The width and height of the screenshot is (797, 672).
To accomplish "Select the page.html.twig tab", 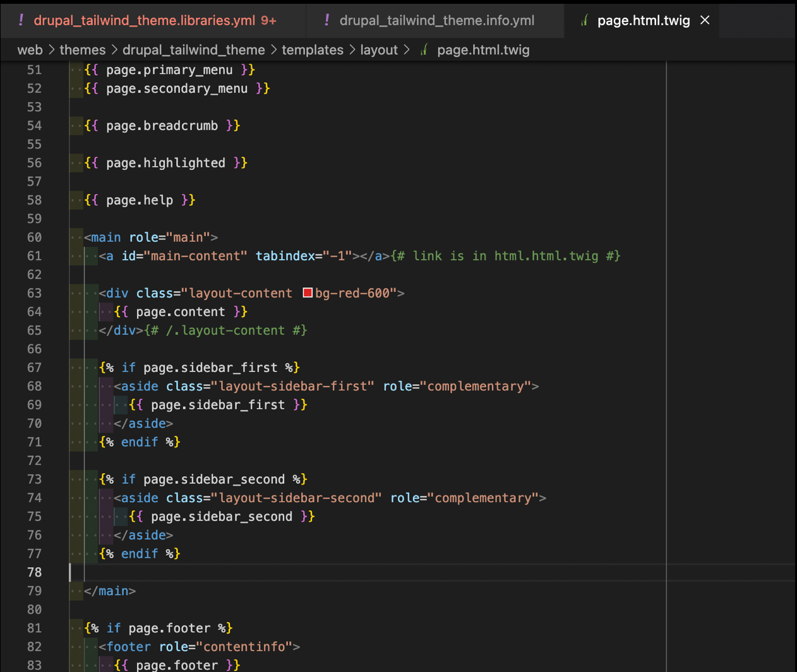I will pyautogui.click(x=643, y=20).
